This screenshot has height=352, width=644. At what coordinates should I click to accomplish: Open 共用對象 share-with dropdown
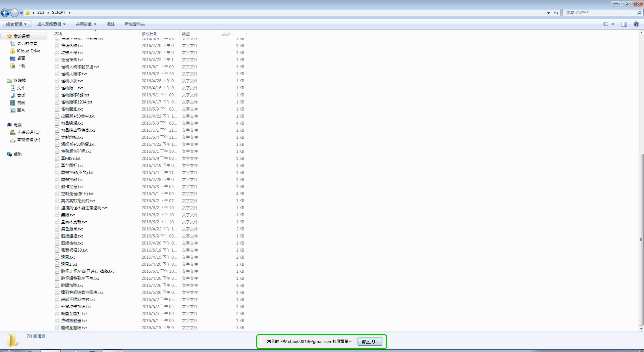(x=86, y=24)
